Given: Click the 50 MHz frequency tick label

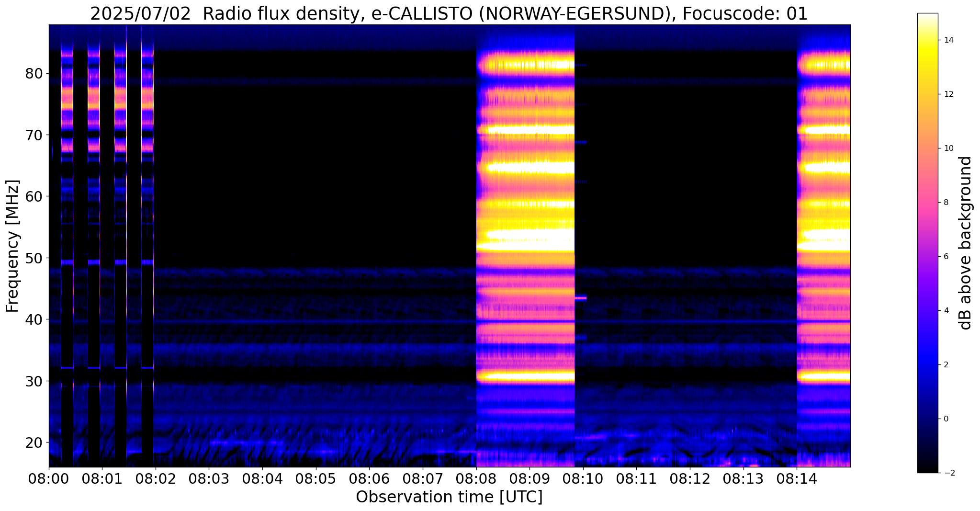Looking at the screenshot, I should tap(34, 258).
